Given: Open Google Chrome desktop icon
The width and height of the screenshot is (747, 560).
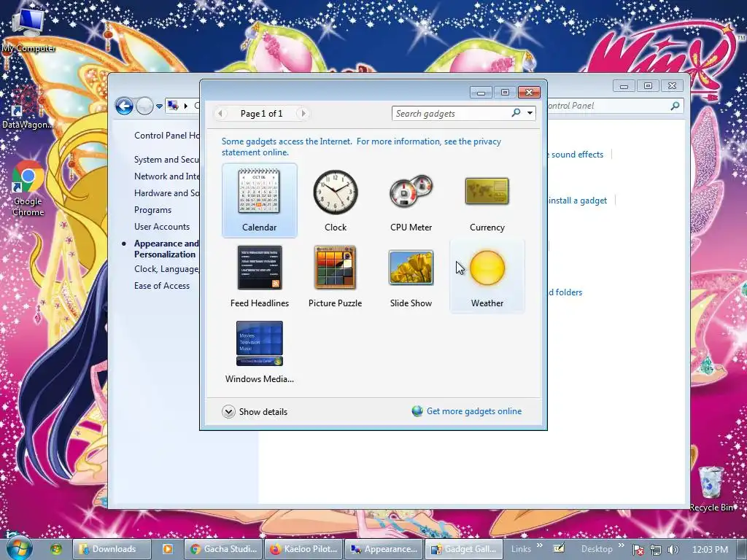Looking at the screenshot, I should click(28, 190).
